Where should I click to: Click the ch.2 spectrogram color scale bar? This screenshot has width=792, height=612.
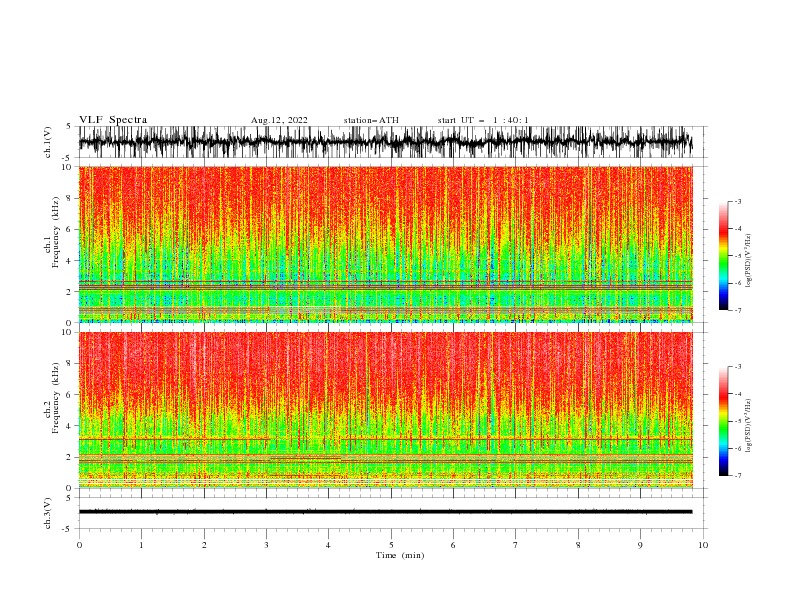724,421
